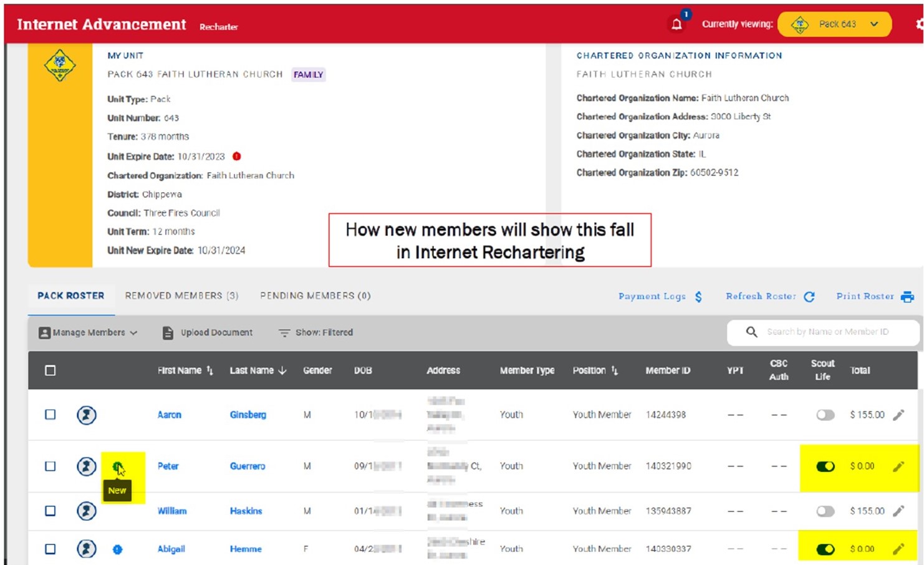
Task: Switch to the Removed Members tab
Action: (x=181, y=296)
